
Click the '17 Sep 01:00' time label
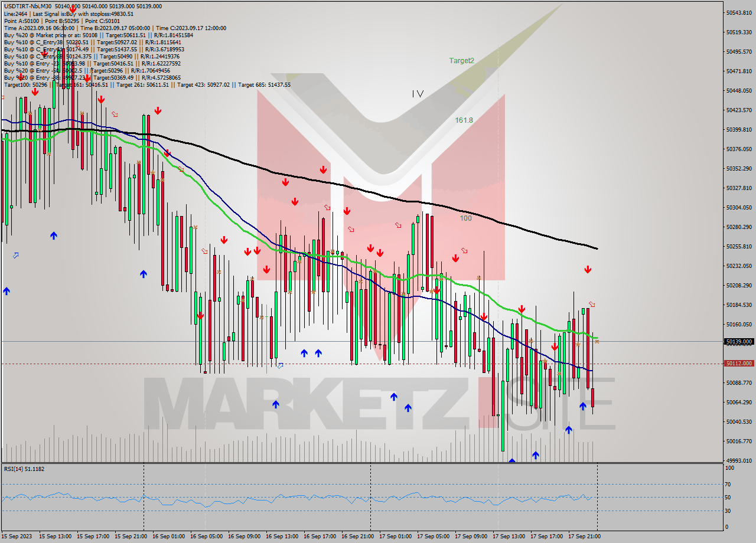(x=395, y=537)
